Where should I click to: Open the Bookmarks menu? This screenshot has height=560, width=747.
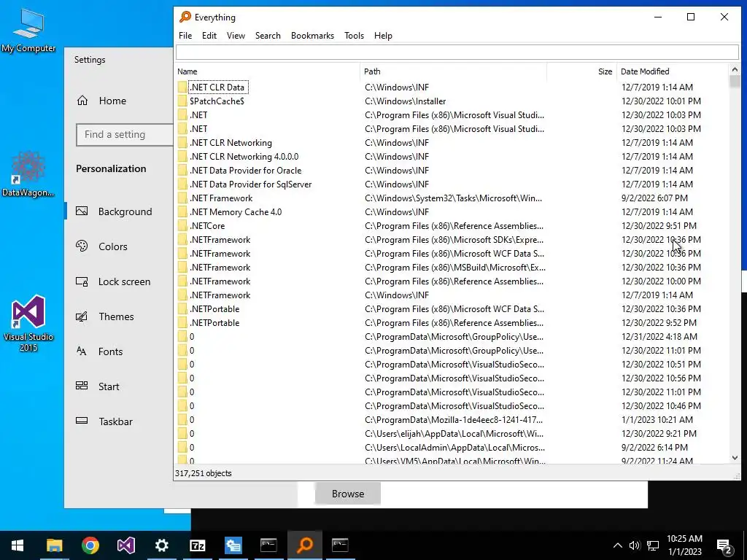312,36
